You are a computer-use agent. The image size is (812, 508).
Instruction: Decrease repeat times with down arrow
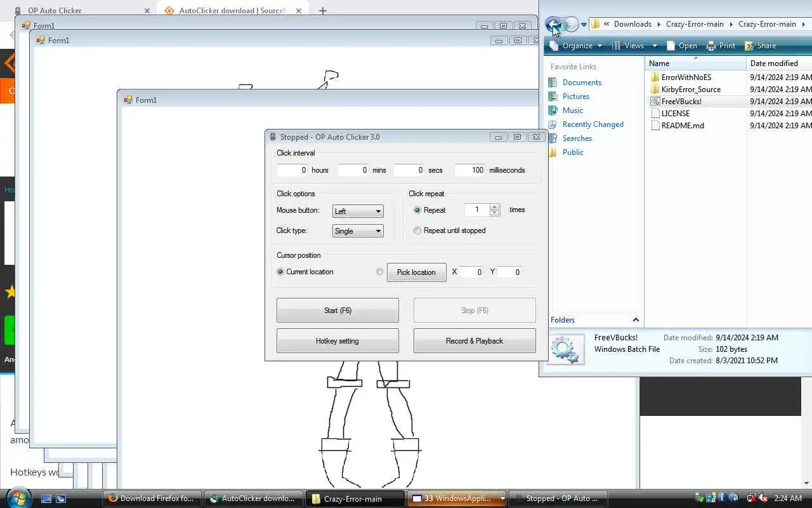(x=495, y=213)
